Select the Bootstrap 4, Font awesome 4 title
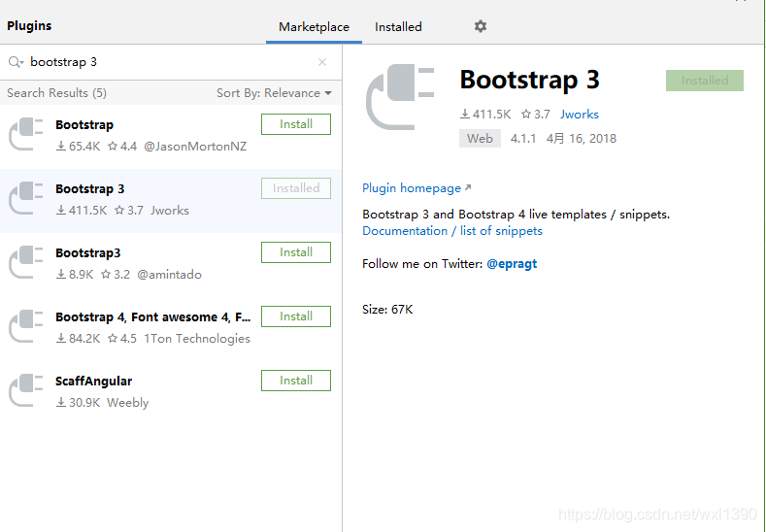 click(x=152, y=317)
